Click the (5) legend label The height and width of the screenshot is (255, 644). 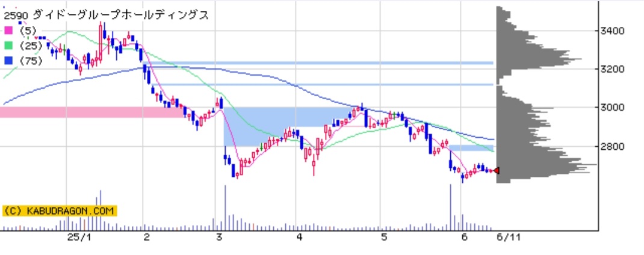click(x=28, y=31)
